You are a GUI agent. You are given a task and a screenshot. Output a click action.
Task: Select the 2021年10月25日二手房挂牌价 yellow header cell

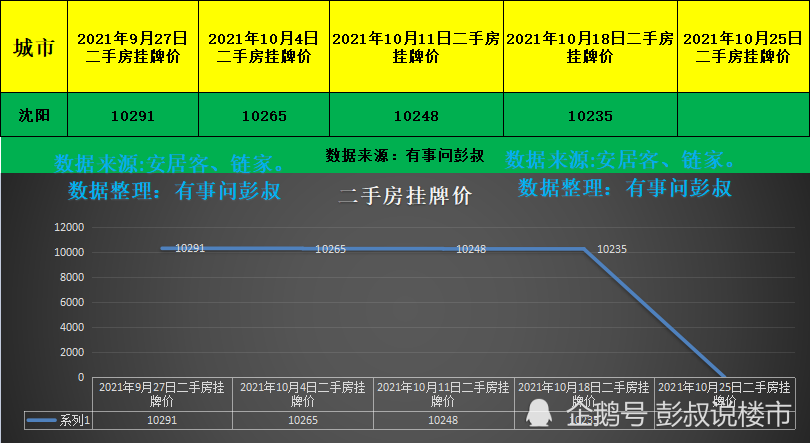(743, 47)
